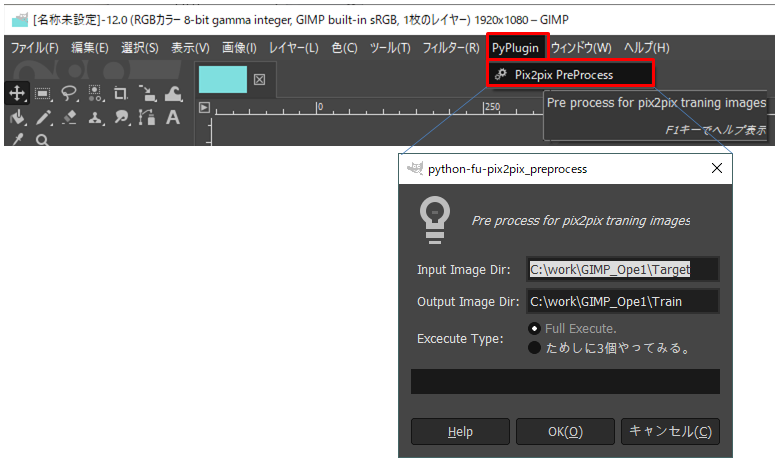
Task: Select the Crop tool
Action: (121, 93)
